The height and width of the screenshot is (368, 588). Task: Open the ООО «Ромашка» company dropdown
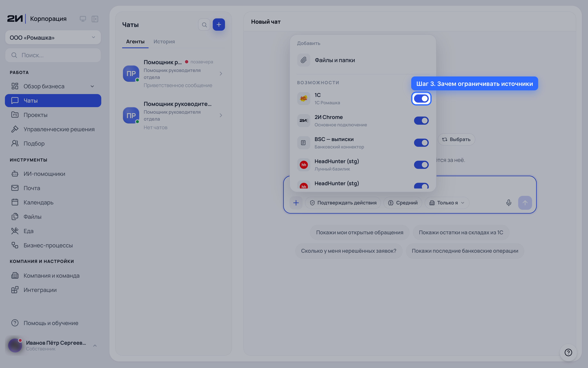point(53,37)
